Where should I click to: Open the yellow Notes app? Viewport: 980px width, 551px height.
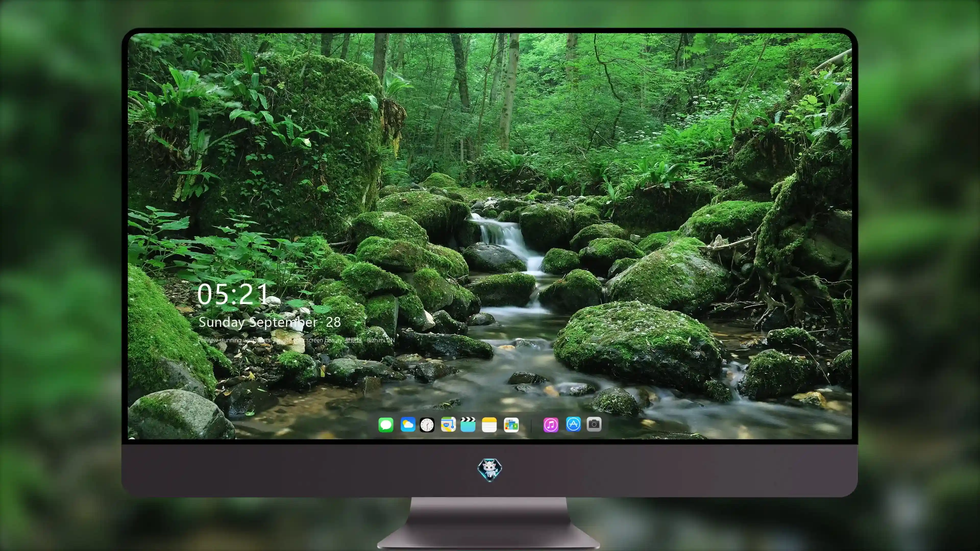coord(489,424)
